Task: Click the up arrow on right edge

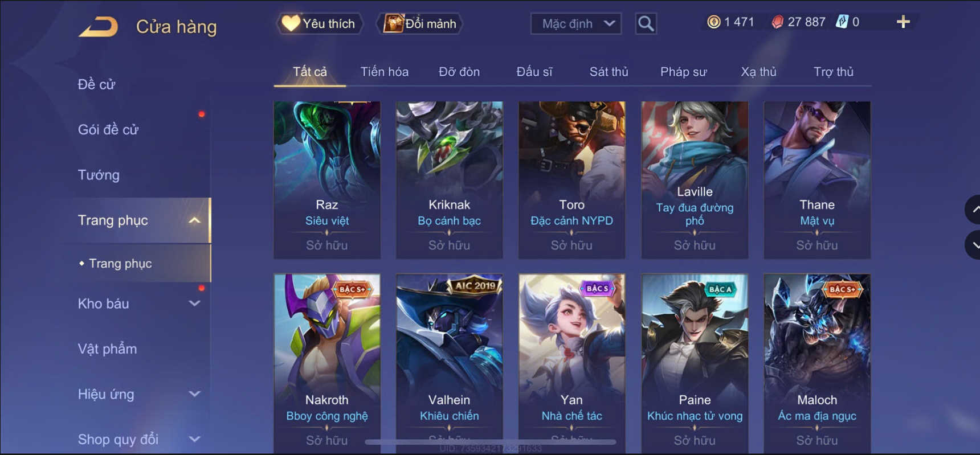Action: tap(973, 210)
